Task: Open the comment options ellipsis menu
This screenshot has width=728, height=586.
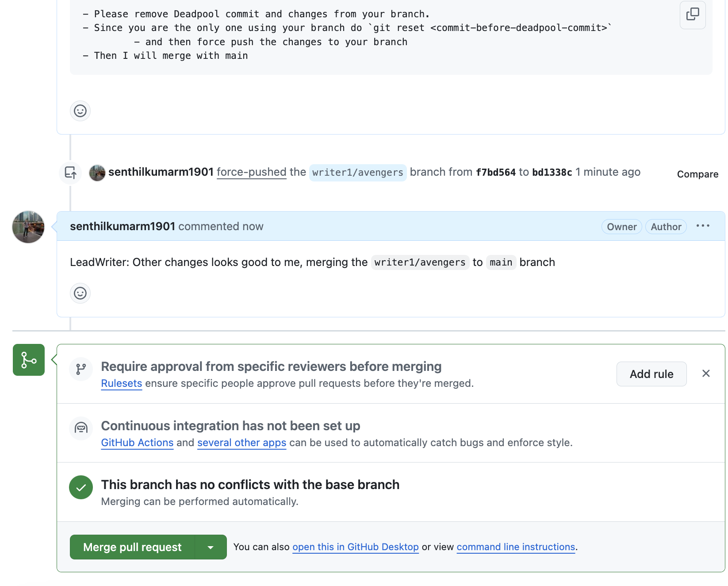Action: pyautogui.click(x=702, y=226)
